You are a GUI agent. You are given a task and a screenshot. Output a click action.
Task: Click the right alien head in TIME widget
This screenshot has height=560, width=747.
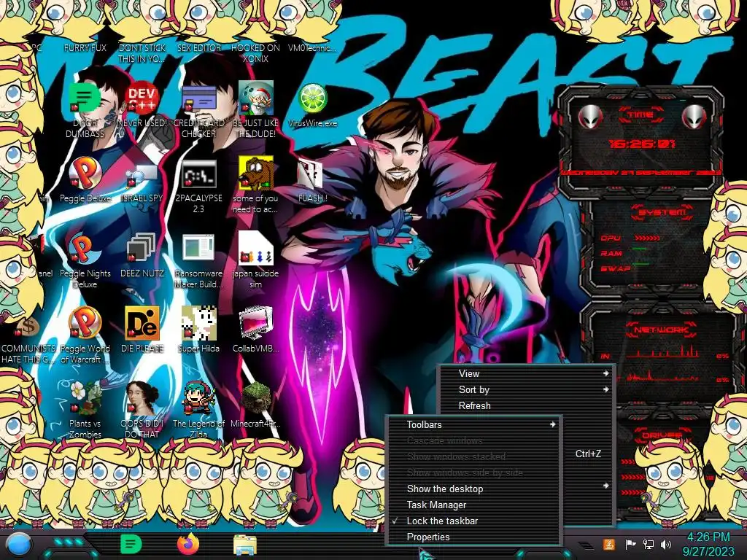pos(694,116)
